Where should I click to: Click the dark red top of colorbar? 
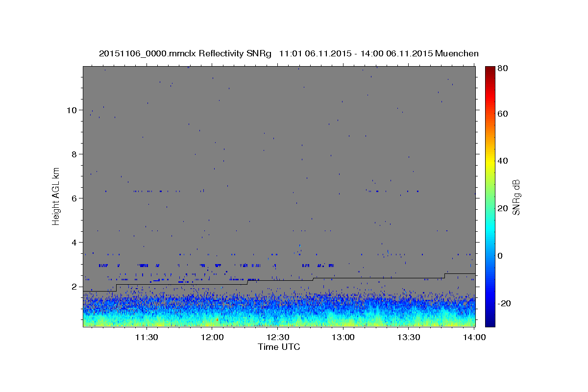coord(490,69)
